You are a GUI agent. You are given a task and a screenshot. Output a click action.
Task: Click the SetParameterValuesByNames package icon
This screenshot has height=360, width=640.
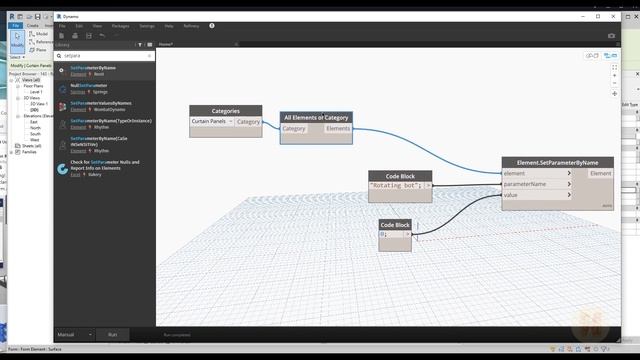[62, 107]
